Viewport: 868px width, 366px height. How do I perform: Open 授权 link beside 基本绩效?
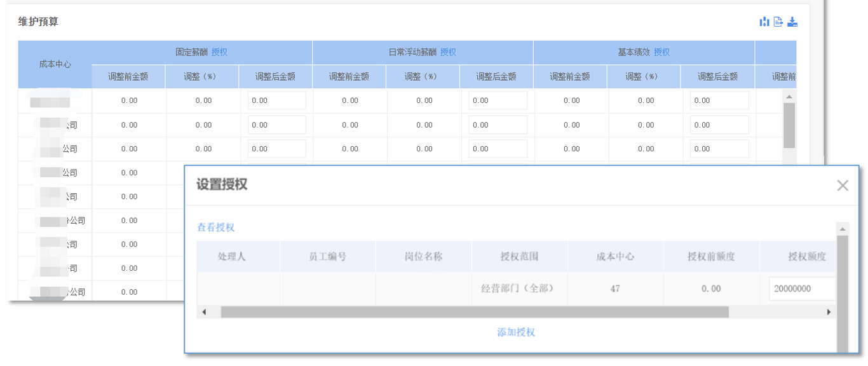[x=661, y=52]
